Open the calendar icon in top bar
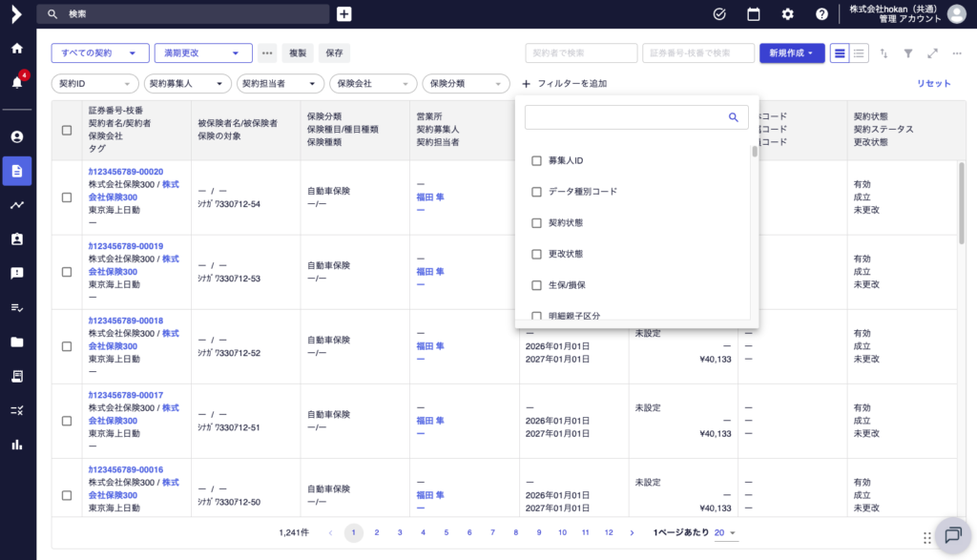Screen dimensions: 977x560 754,14
